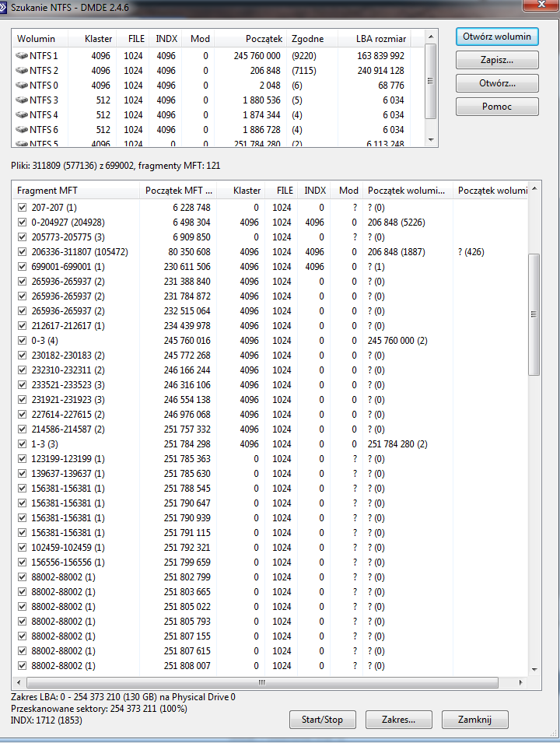The width and height of the screenshot is (560, 743).
Task: Uncheck the 0-3 (4) fragment
Action: (22, 340)
